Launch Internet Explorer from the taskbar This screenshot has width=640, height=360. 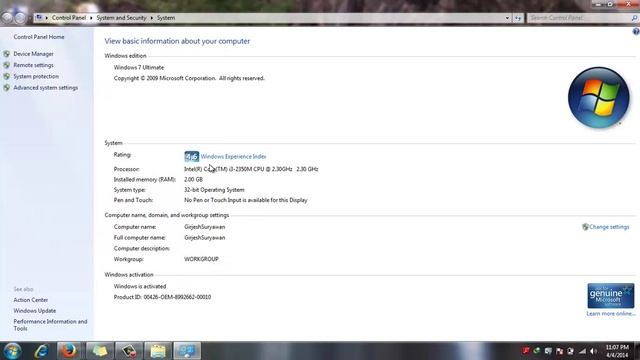[41, 351]
